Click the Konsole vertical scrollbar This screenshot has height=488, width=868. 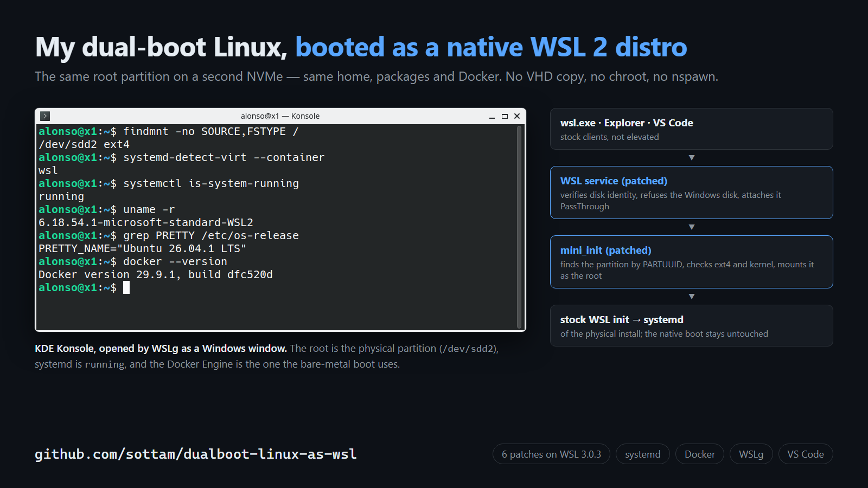coord(519,227)
